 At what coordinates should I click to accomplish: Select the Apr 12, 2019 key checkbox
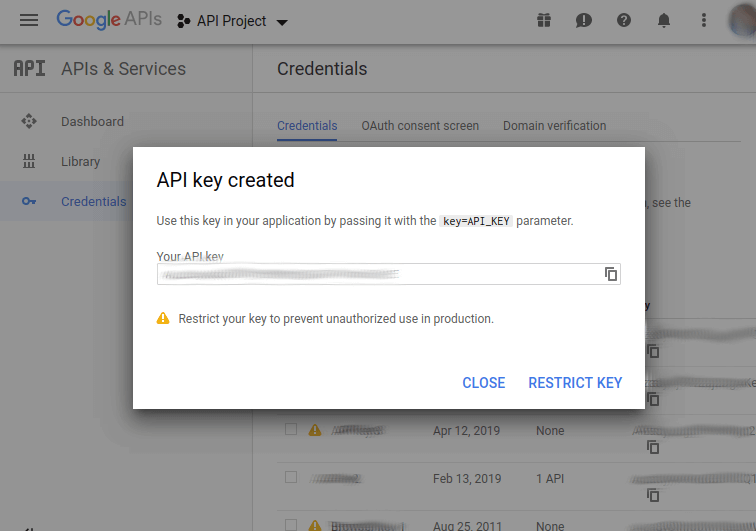point(291,429)
